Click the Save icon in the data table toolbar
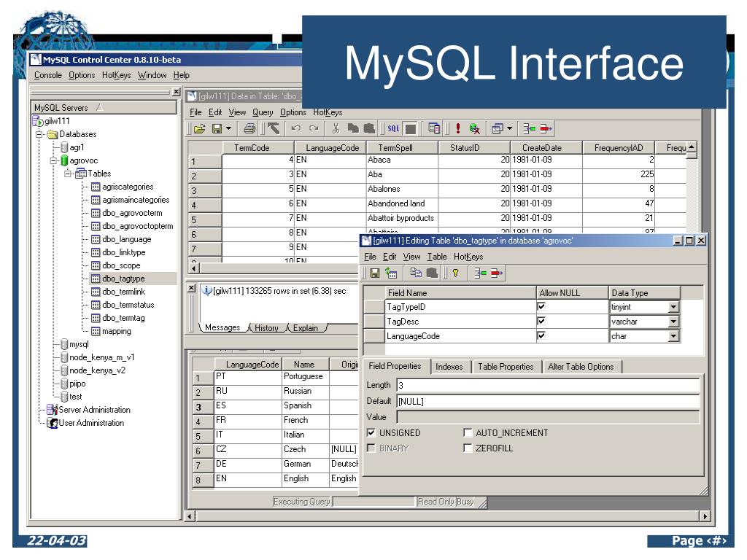Image resolution: width=747 pixels, height=560 pixels. coord(217,128)
